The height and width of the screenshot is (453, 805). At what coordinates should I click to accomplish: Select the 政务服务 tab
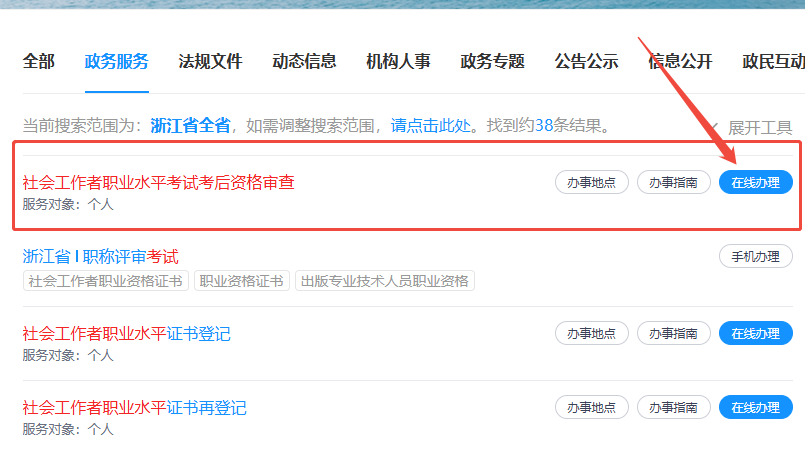117,62
